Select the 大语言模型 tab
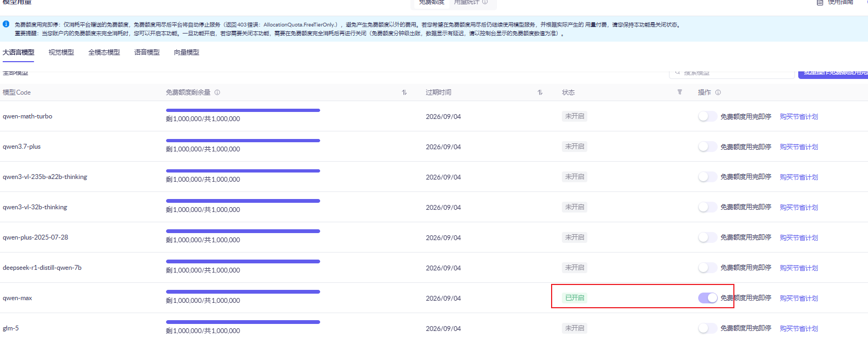Screen dimensions: 868x338 click(x=18, y=52)
